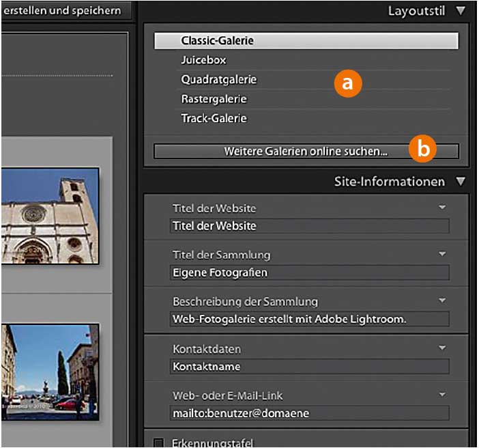Choose the Juicebox gallery layout
The image size is (479, 448).
(x=203, y=60)
